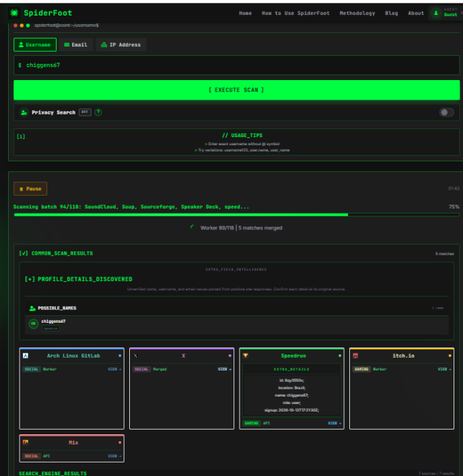This screenshot has width=463, height=476.
Task: Click the scan timer 01:42
Action: click(454, 188)
